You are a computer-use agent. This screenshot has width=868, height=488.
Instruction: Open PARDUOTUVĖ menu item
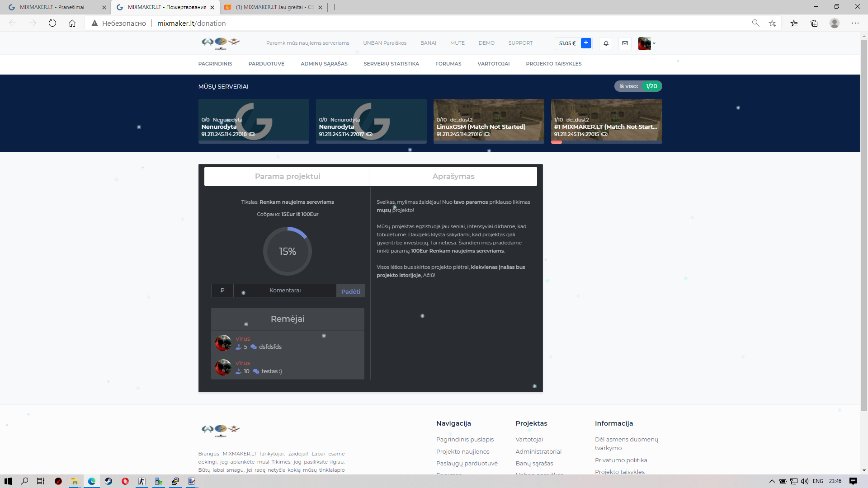coord(266,64)
